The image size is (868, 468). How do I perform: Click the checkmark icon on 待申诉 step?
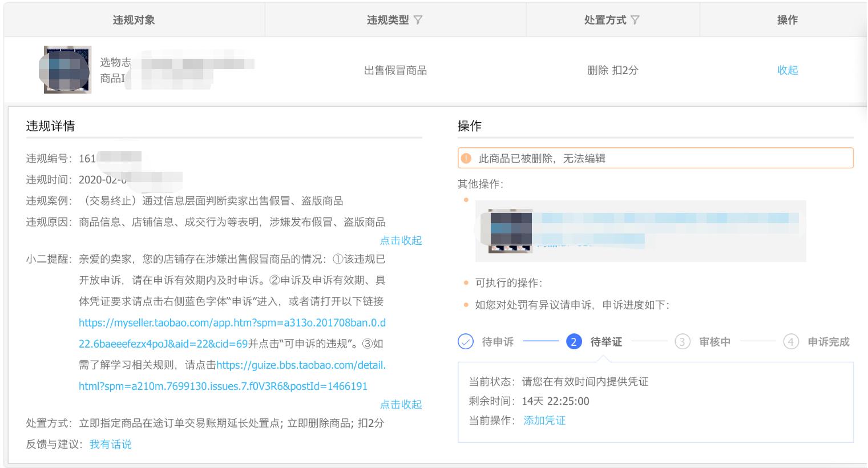pos(466,342)
